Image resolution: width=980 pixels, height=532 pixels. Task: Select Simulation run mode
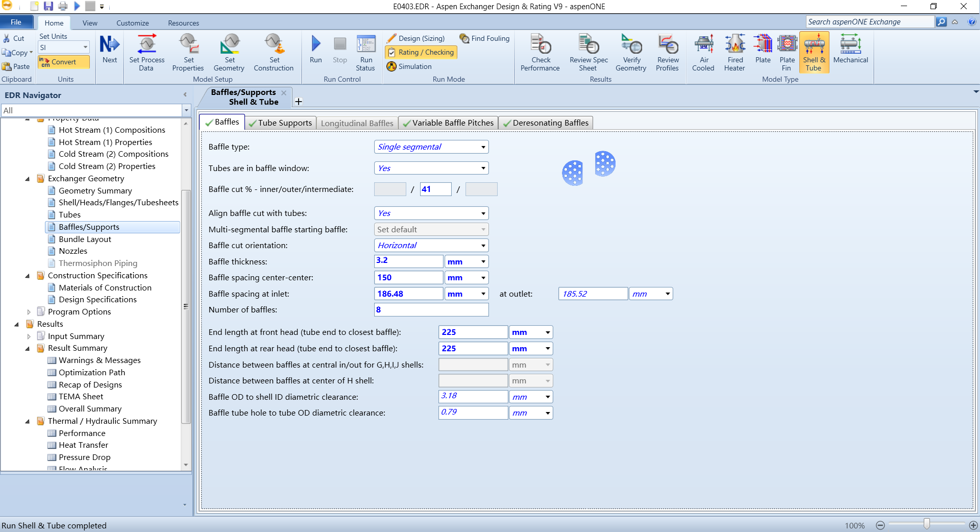[x=409, y=66]
